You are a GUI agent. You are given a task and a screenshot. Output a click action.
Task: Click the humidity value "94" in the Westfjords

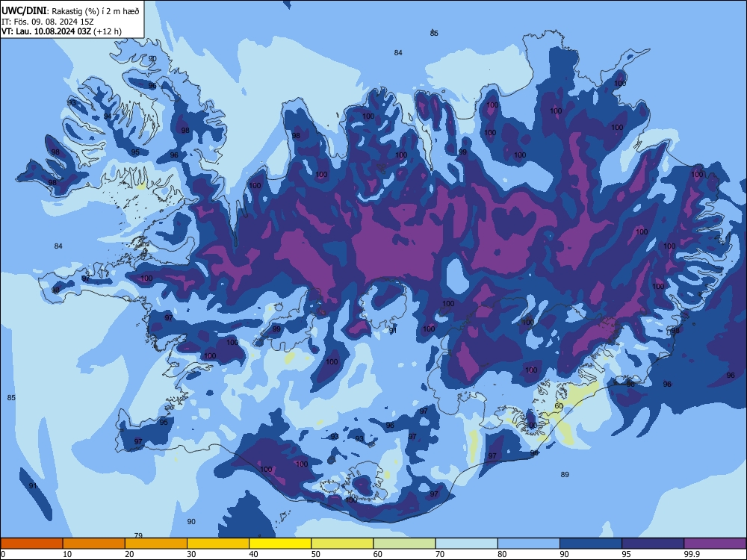coord(108,116)
